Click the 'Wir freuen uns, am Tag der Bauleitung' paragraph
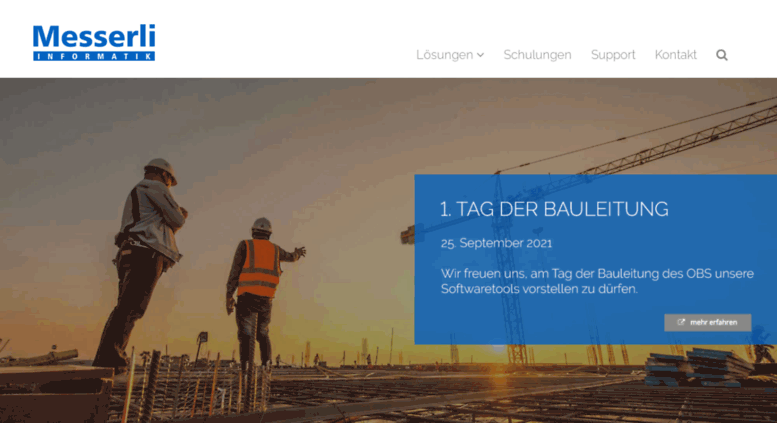 (x=597, y=281)
